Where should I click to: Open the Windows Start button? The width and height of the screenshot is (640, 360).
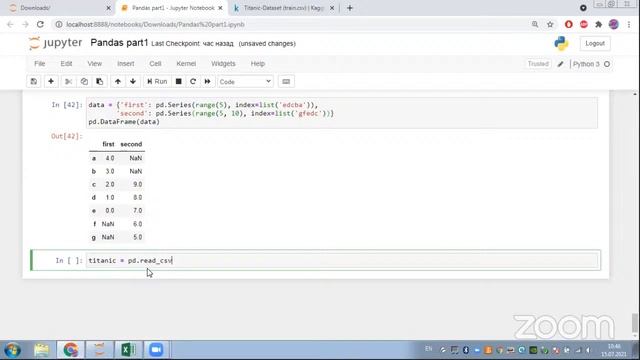[x=13, y=350]
